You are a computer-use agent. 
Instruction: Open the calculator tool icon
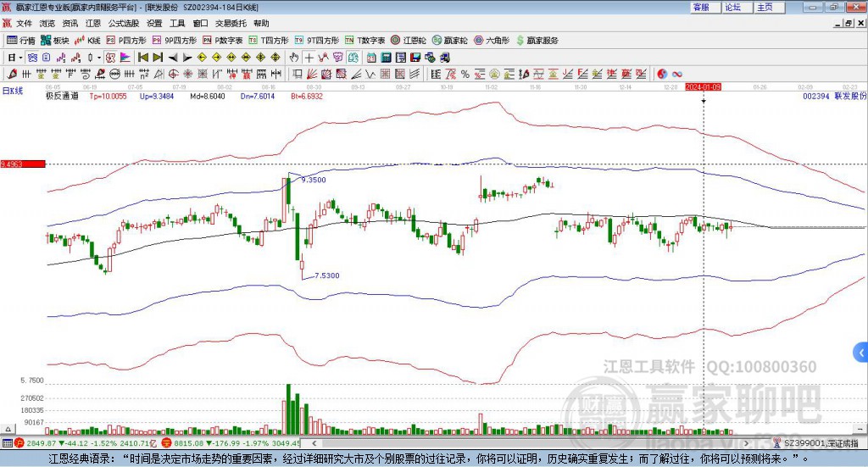(386, 57)
